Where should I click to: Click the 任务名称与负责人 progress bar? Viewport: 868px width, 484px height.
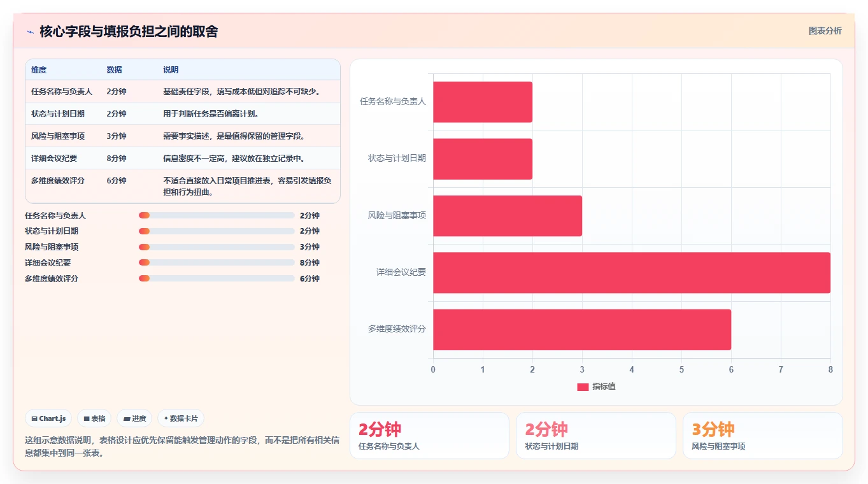pyautogui.click(x=217, y=215)
